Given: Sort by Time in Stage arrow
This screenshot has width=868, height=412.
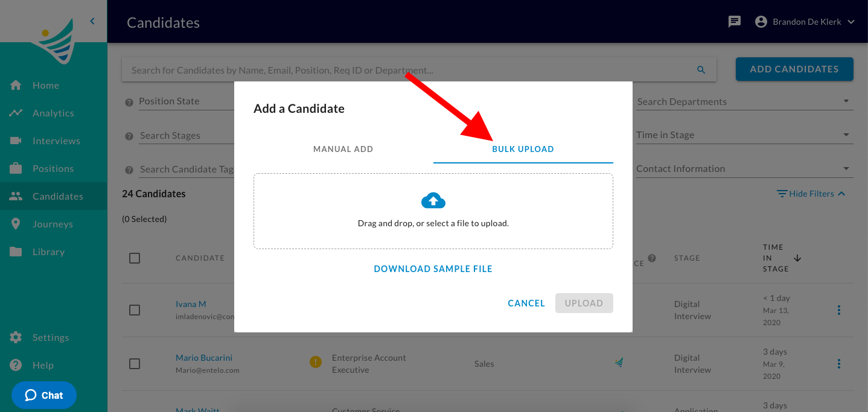Looking at the screenshot, I should 797,258.
